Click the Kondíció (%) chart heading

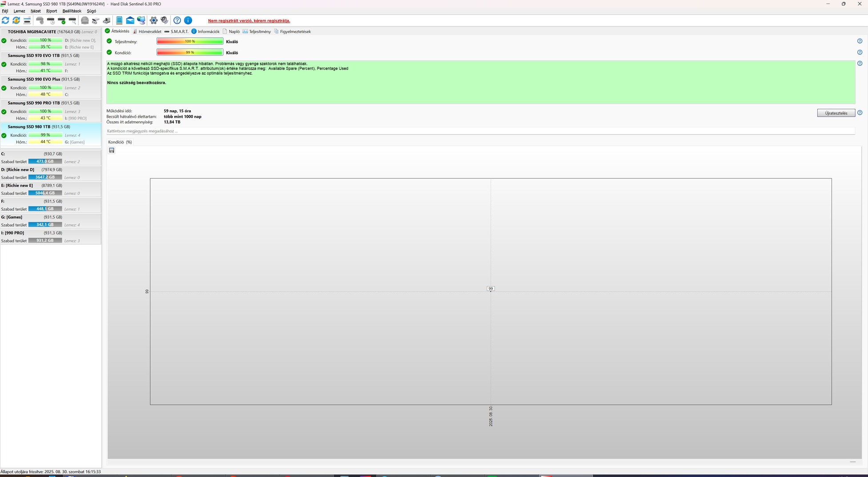tap(120, 142)
